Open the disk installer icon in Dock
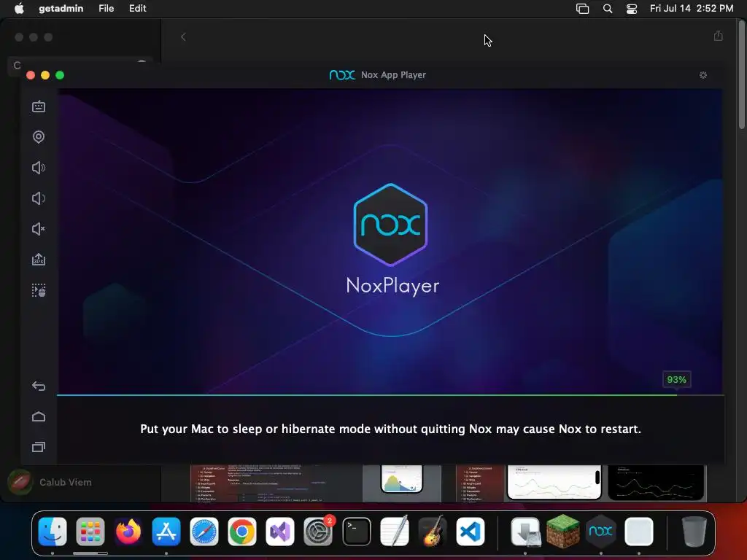747x560 pixels. coord(525,531)
